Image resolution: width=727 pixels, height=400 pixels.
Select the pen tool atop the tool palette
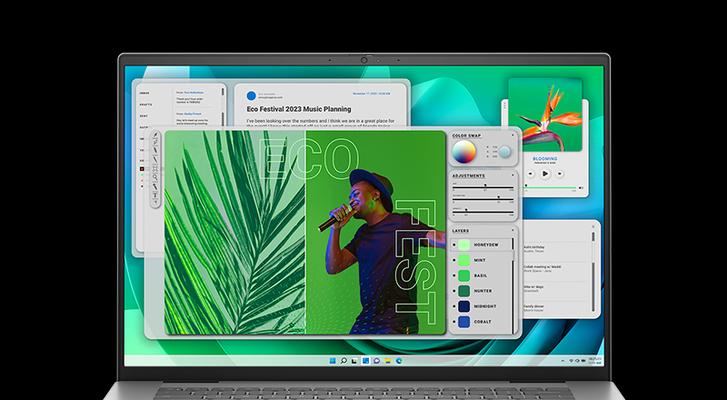point(155,135)
